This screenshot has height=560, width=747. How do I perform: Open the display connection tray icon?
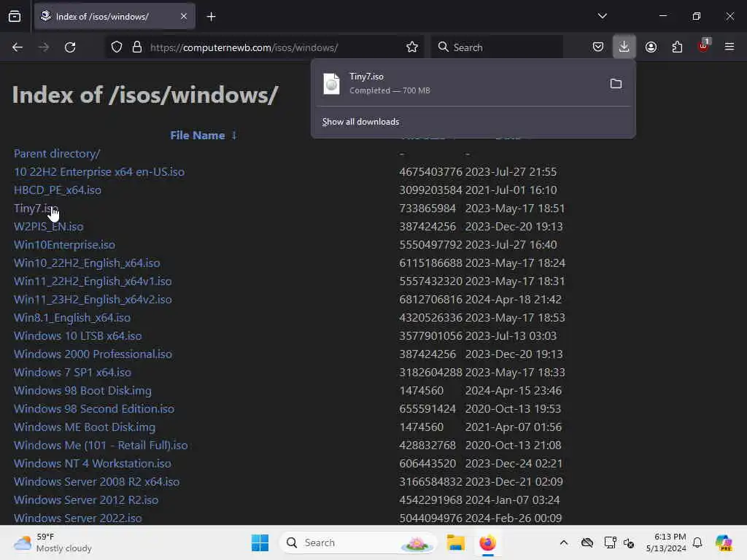609,542
